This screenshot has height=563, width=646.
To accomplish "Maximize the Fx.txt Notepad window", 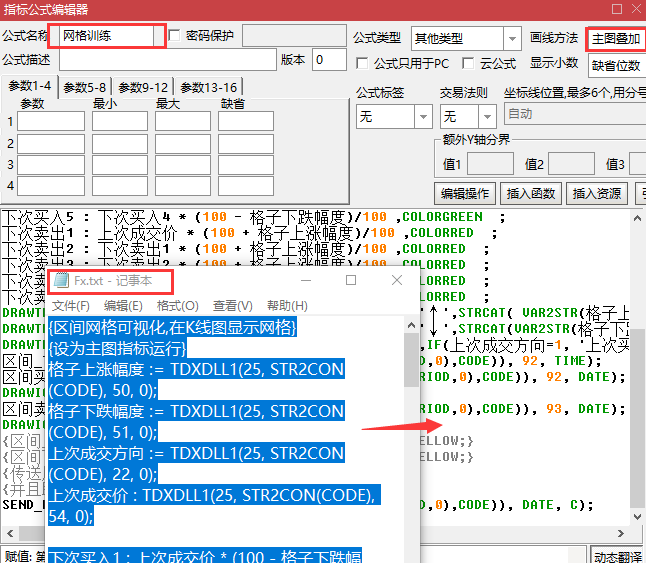I will click(x=351, y=281).
